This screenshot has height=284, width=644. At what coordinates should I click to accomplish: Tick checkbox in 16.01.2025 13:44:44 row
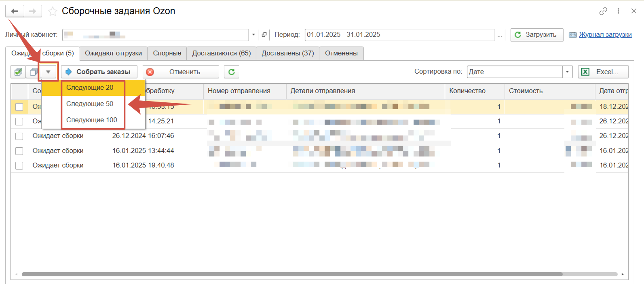tap(19, 151)
